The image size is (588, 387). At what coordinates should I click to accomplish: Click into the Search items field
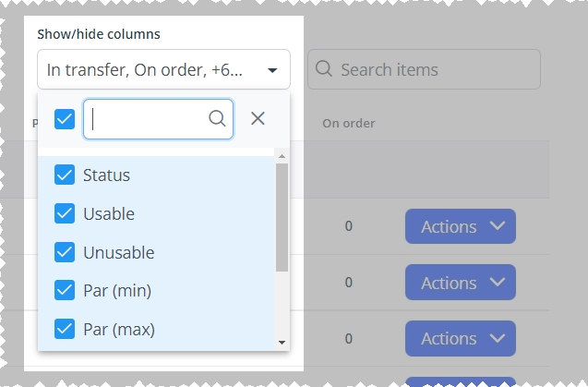point(424,69)
